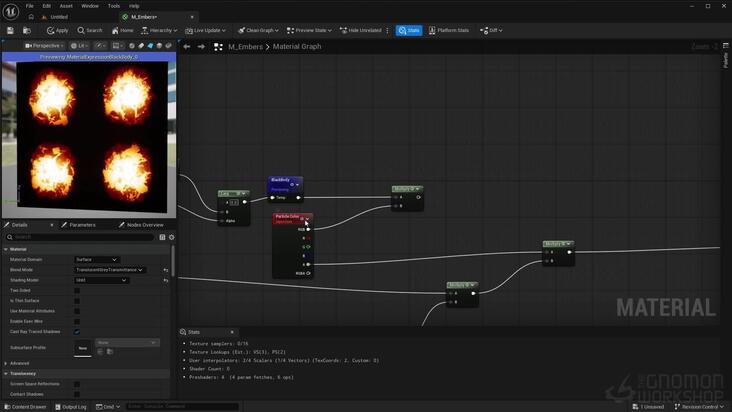Switch to the Details tab
732x412 pixels.
20,225
